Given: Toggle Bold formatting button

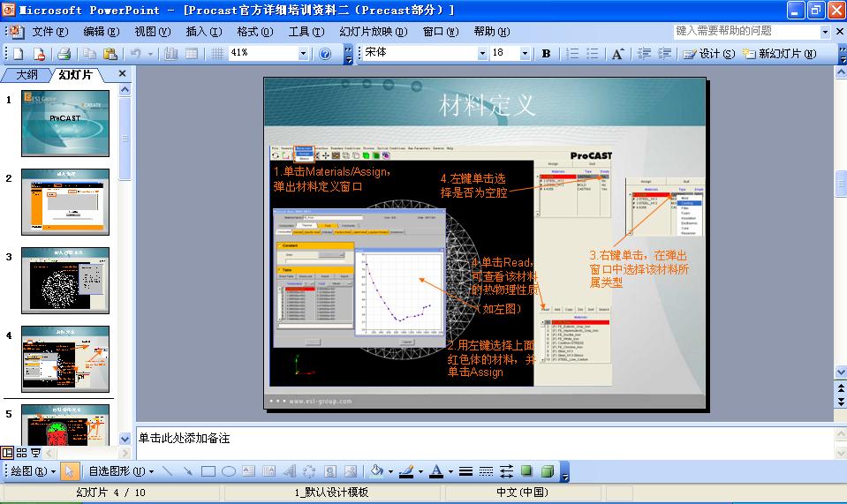Looking at the screenshot, I should [546, 54].
